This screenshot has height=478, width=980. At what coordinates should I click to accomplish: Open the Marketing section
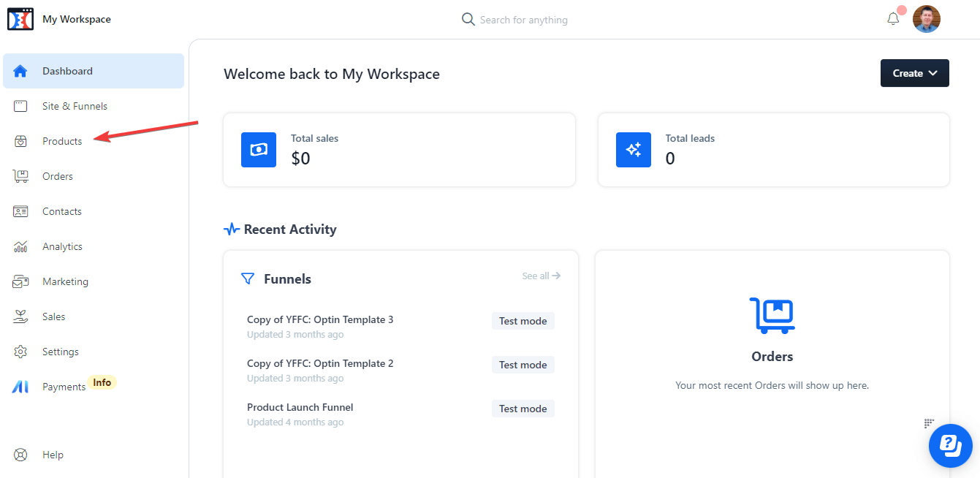[66, 281]
